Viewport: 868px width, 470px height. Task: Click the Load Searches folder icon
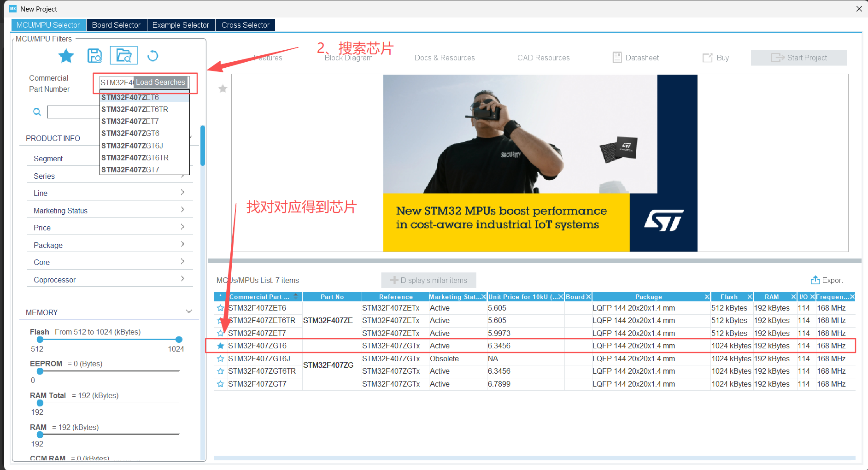[x=124, y=56]
